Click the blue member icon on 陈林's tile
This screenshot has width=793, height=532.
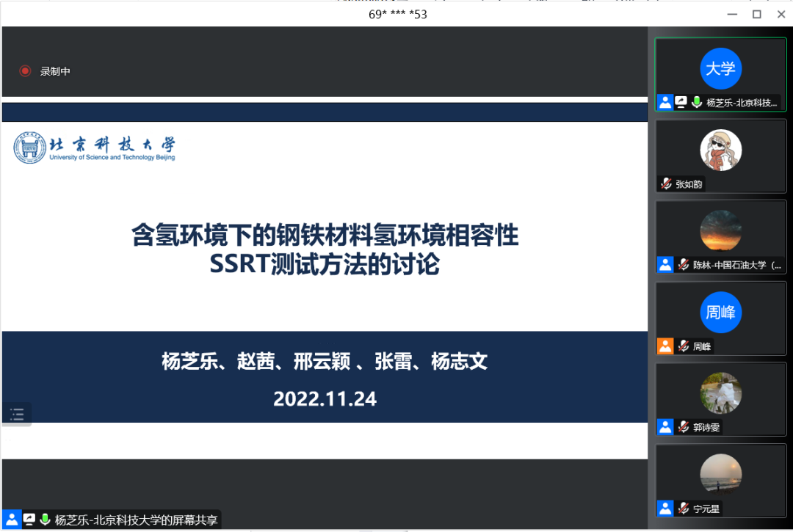pos(665,265)
